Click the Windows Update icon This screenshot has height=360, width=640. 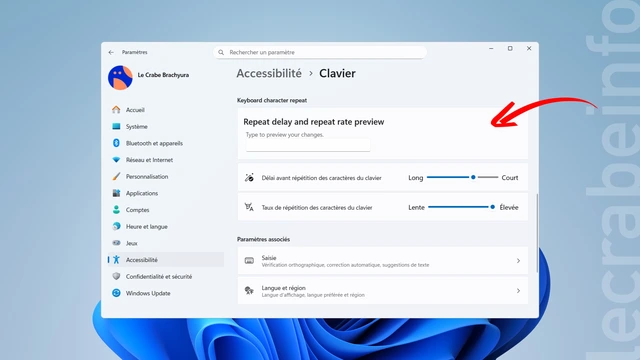(116, 293)
